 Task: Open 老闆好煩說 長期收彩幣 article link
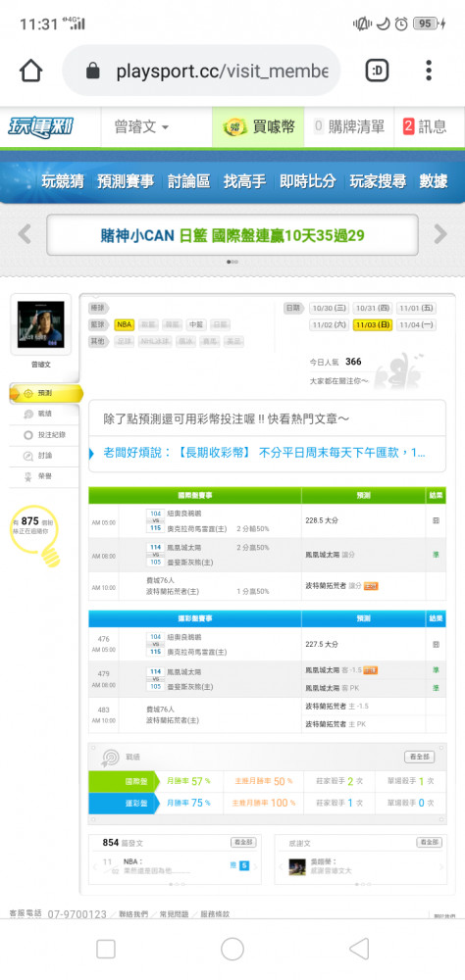(264, 453)
